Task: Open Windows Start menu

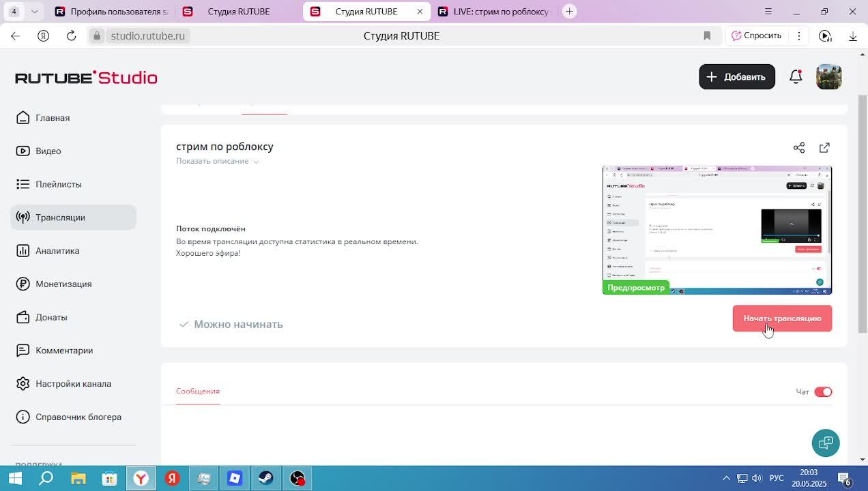Action: click(15, 479)
